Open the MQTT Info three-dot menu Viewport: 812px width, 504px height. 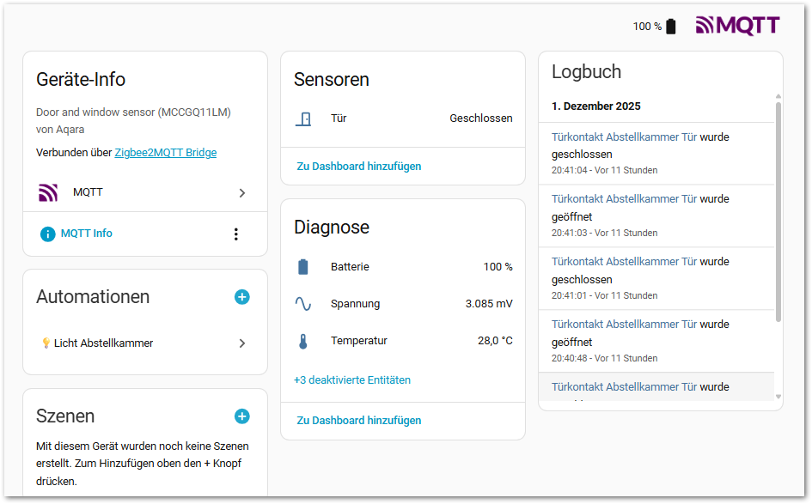click(236, 234)
